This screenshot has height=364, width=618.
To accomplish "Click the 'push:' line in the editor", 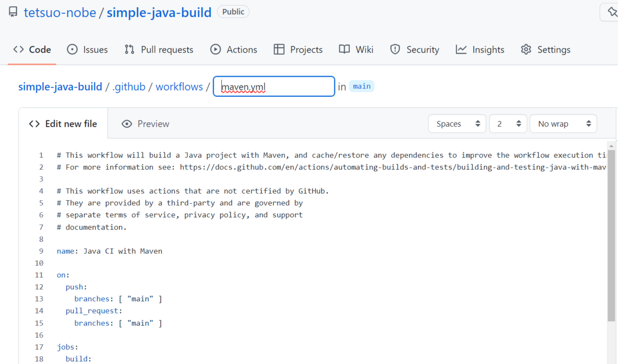I will tap(77, 287).
